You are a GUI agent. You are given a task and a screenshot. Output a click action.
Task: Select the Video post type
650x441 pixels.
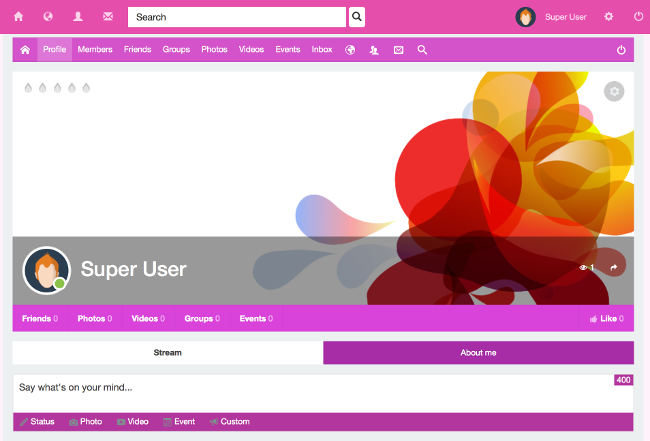point(133,422)
